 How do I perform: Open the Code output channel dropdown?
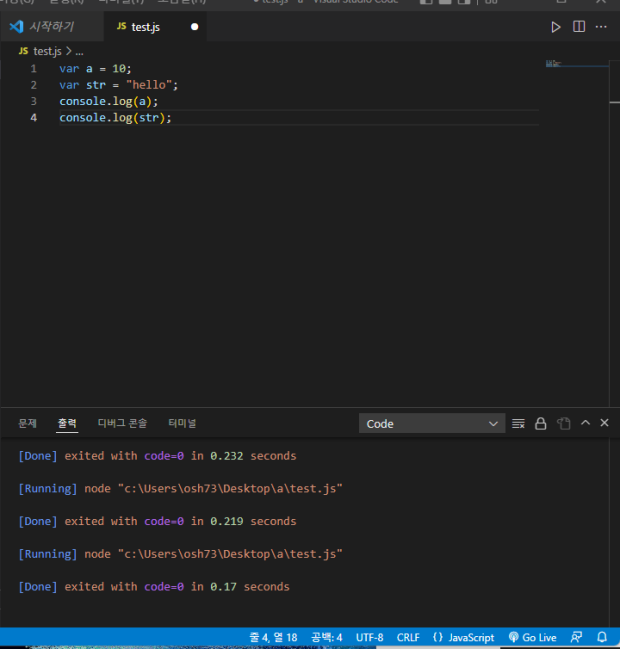click(x=432, y=423)
